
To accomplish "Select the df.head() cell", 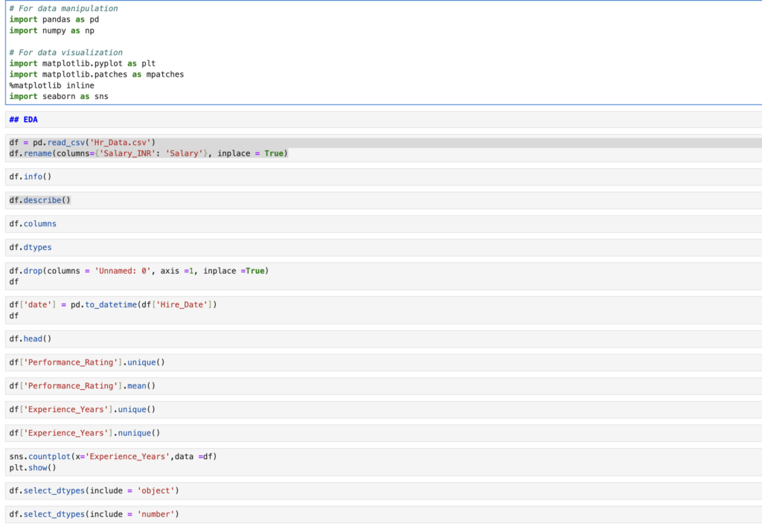I will pyautogui.click(x=31, y=339).
